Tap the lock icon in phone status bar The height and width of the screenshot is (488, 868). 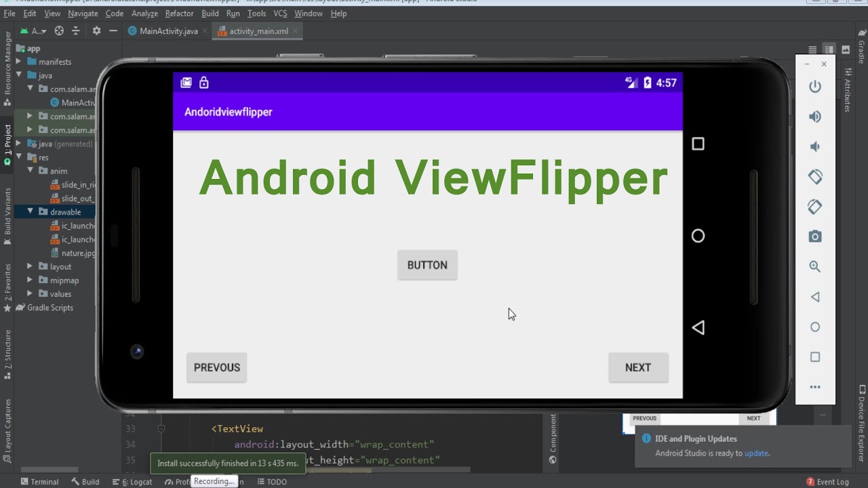203,83
